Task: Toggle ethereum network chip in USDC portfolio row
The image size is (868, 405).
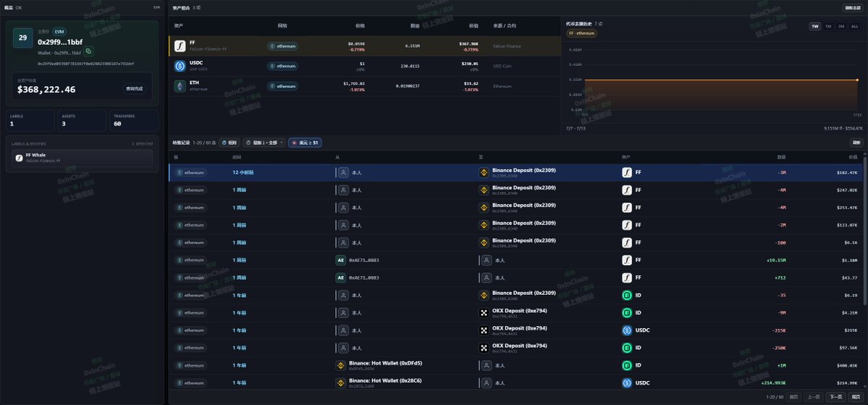Action: [282, 66]
